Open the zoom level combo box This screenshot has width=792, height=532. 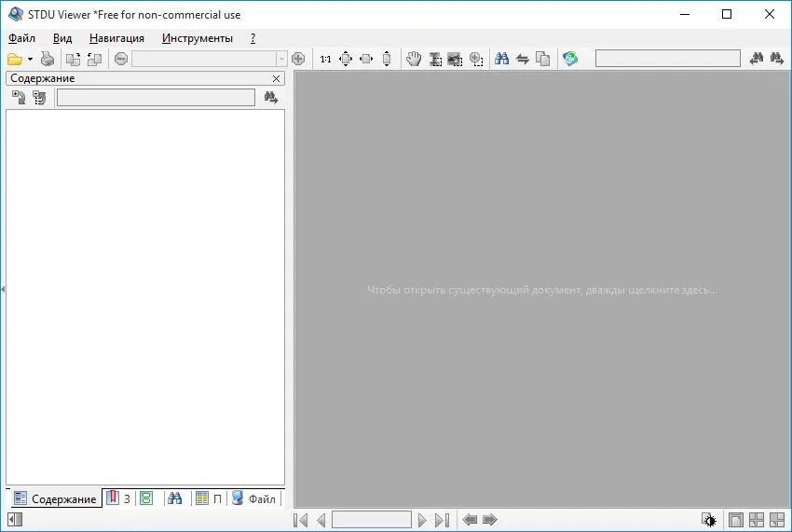coord(209,59)
